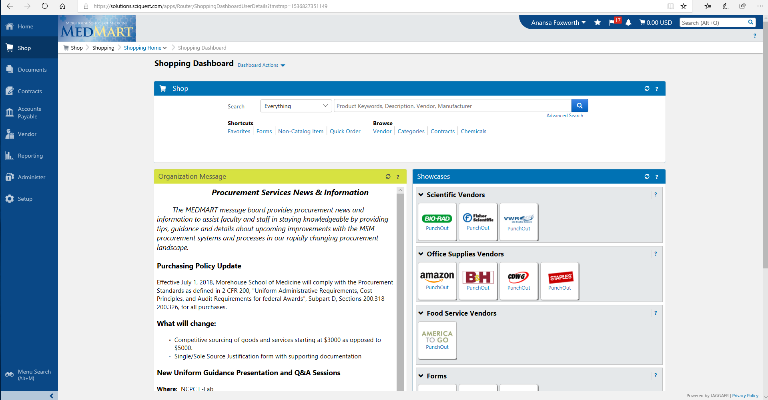Open the Contracts sidebar section
768x400 pixels.
(x=24, y=91)
